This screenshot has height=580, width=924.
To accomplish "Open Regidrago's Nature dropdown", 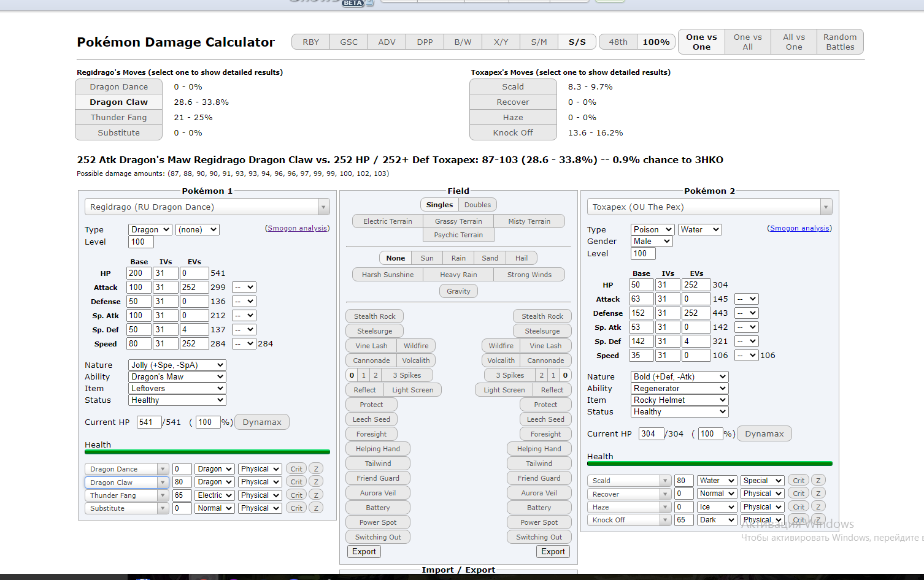I will tap(177, 365).
